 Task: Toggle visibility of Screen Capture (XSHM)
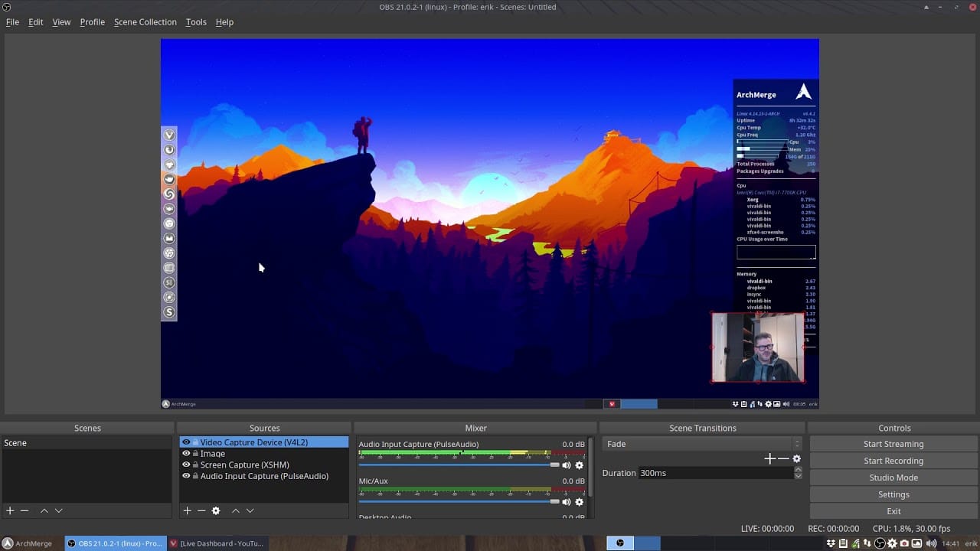[x=186, y=465]
